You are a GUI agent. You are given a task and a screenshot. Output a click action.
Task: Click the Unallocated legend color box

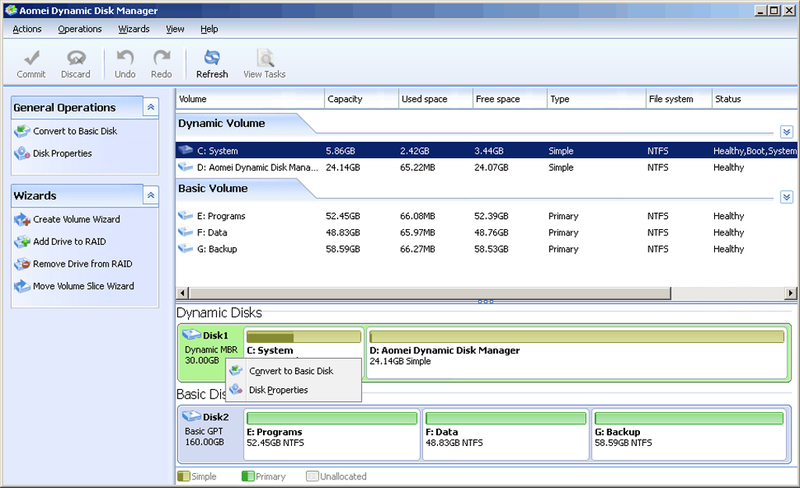tap(312, 476)
